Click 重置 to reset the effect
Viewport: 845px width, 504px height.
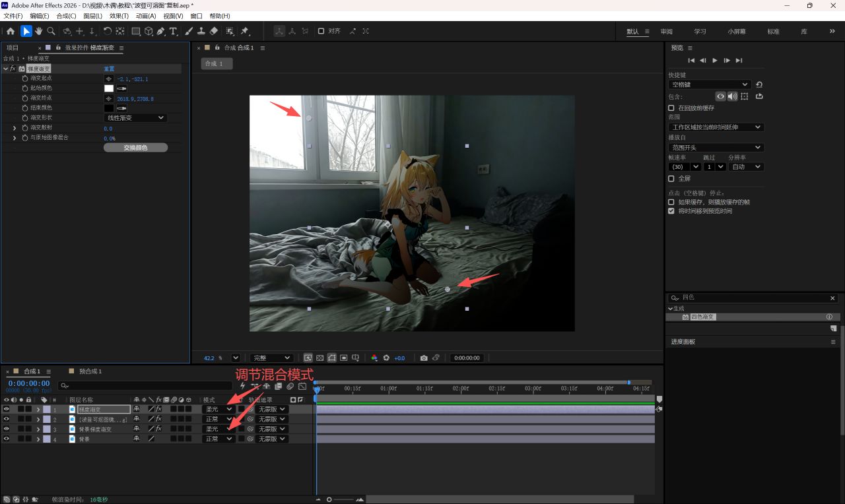109,69
